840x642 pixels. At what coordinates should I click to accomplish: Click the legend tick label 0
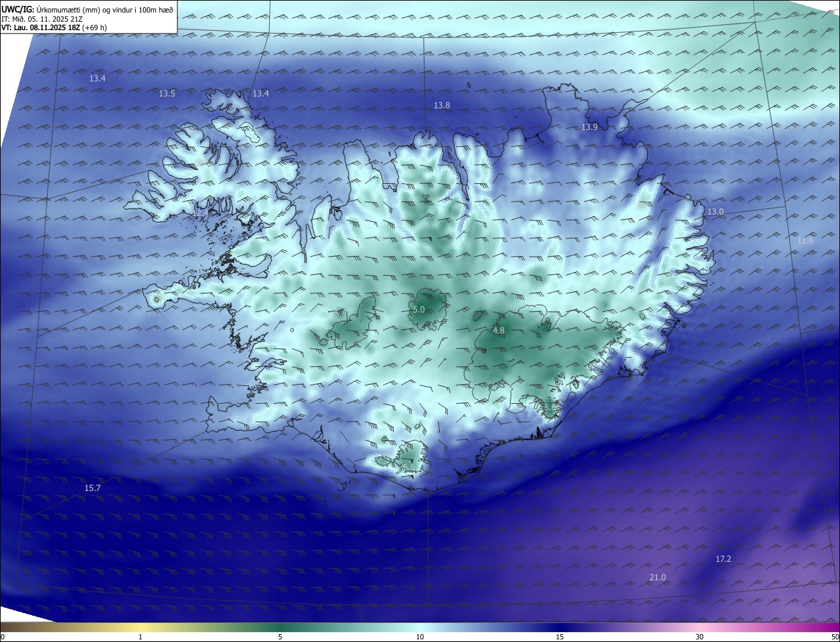[x=3, y=637]
